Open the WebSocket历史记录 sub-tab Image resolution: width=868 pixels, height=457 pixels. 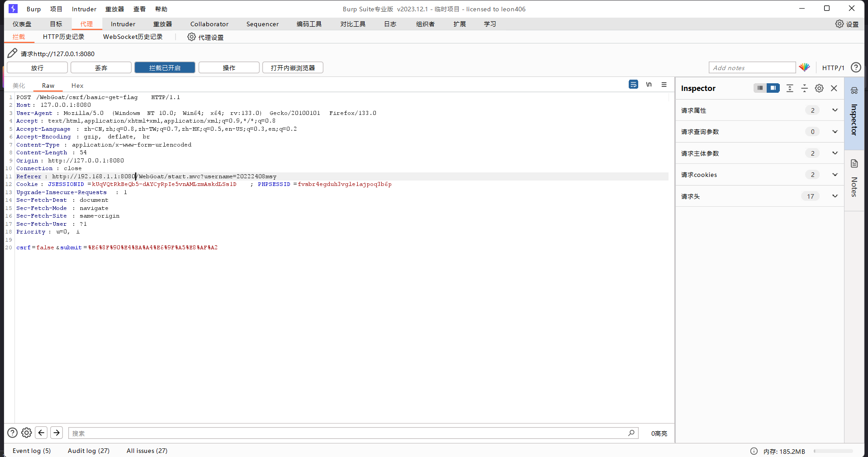pos(133,37)
